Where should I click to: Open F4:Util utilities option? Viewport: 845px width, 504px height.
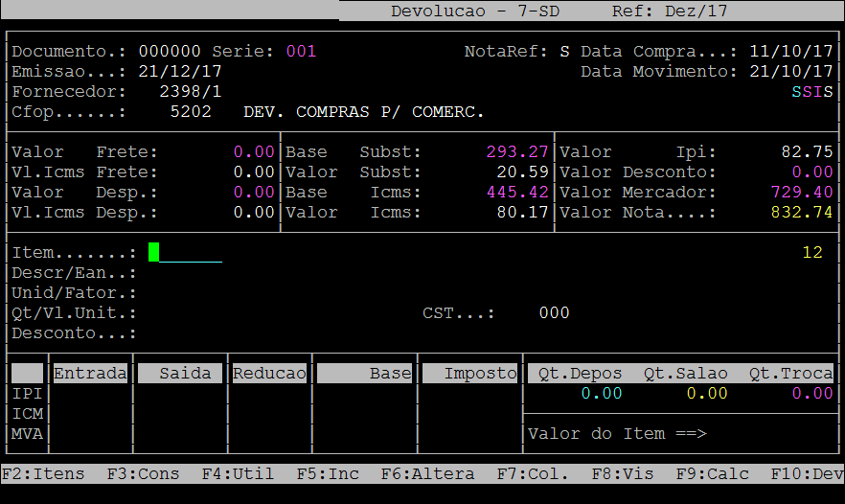click(238, 474)
